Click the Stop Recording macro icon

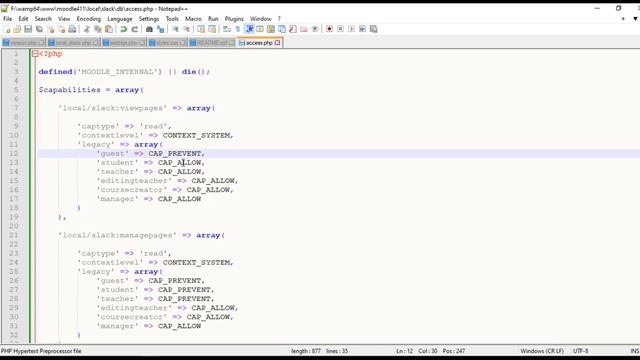point(340,29)
